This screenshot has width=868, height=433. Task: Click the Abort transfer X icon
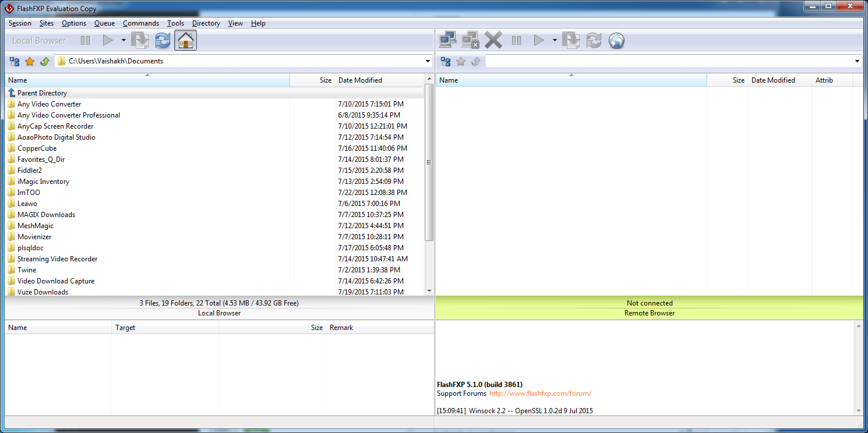(493, 40)
